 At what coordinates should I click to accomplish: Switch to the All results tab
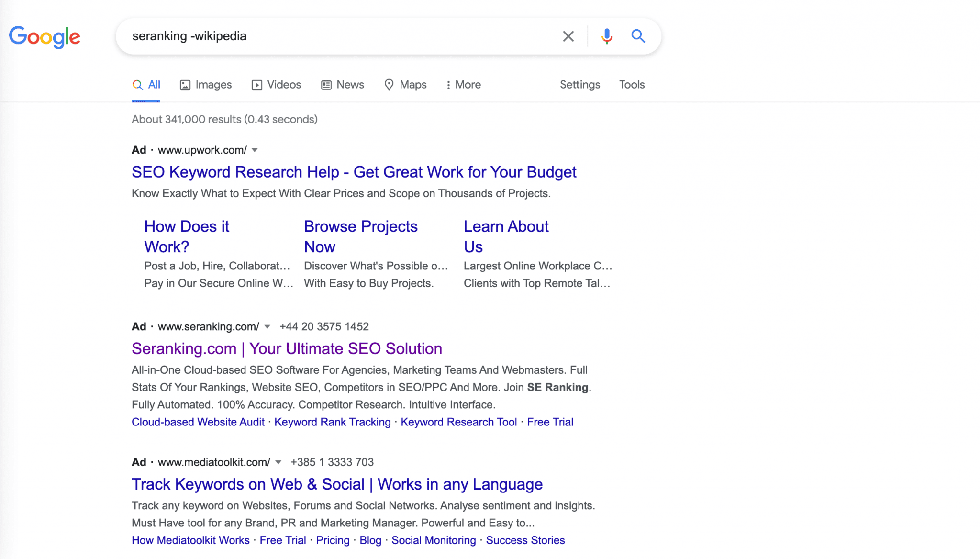146,84
